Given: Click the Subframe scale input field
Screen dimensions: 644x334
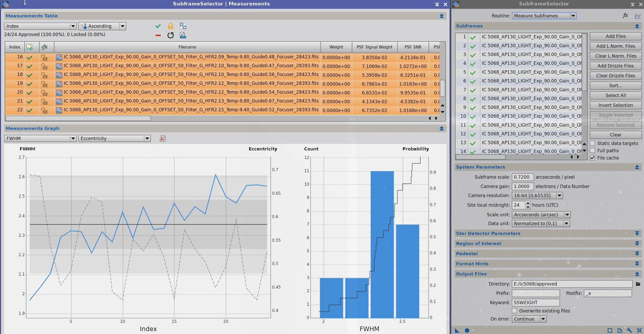Looking at the screenshot, I should click(x=522, y=177).
